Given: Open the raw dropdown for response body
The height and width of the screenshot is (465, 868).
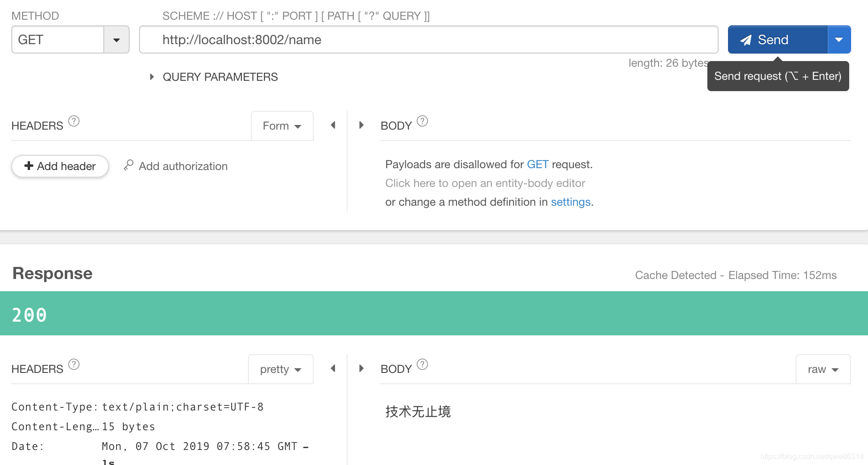Looking at the screenshot, I should point(823,369).
